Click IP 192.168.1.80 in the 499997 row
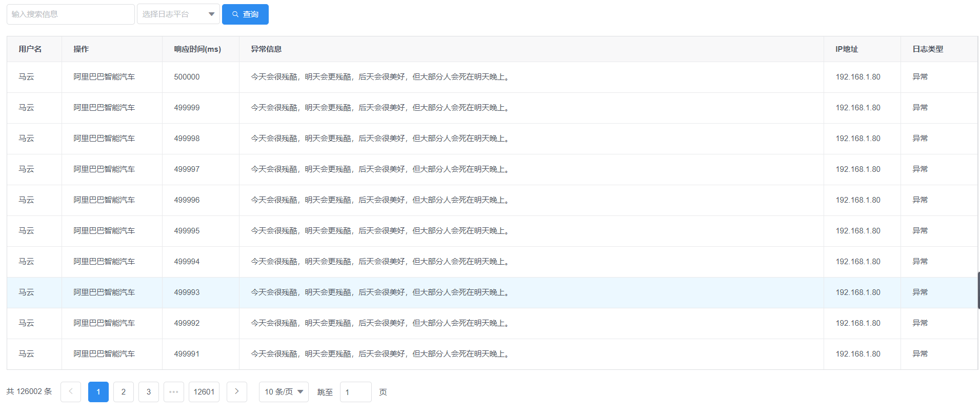 [x=858, y=169]
